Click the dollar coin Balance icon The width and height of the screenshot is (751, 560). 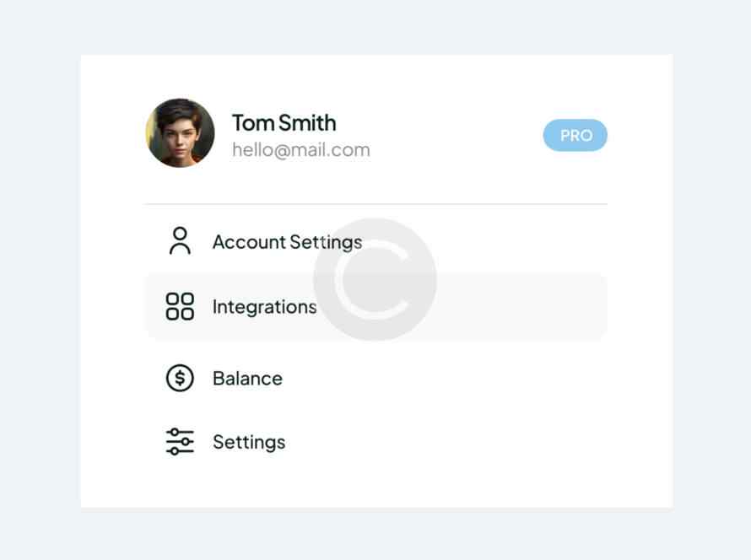(x=180, y=378)
